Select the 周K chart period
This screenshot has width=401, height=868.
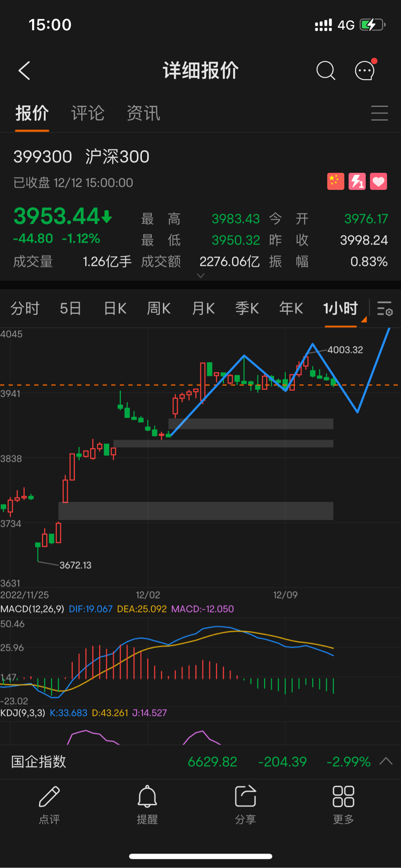pos(159,308)
